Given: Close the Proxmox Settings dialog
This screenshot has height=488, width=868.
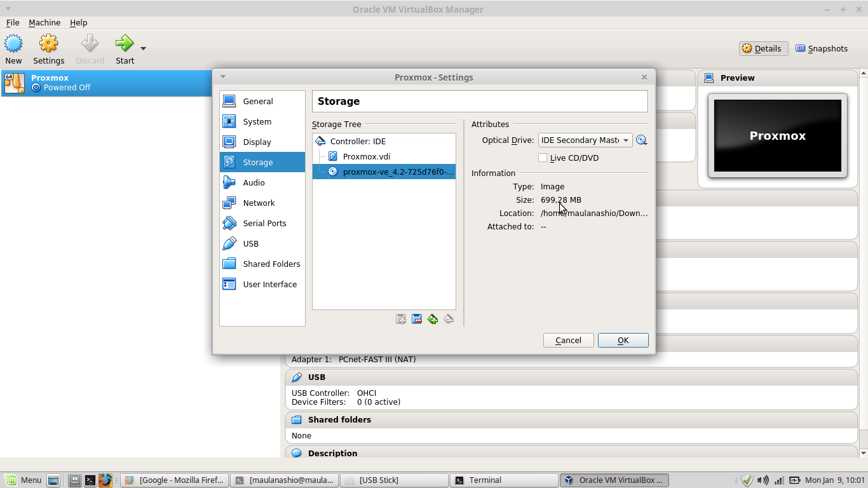Looking at the screenshot, I should pyautogui.click(x=644, y=77).
